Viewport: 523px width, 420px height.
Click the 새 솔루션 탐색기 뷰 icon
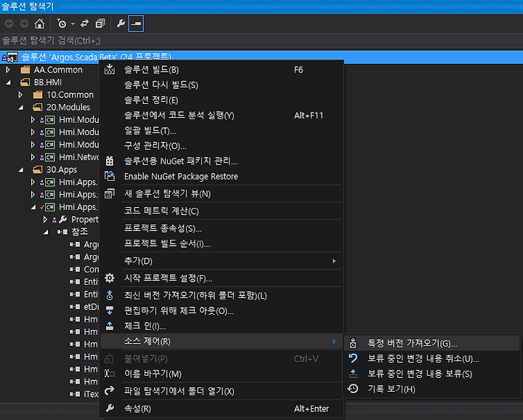click(110, 193)
